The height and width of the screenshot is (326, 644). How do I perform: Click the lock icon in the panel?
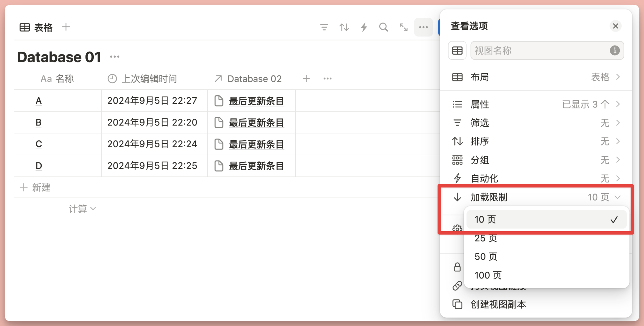[457, 267]
